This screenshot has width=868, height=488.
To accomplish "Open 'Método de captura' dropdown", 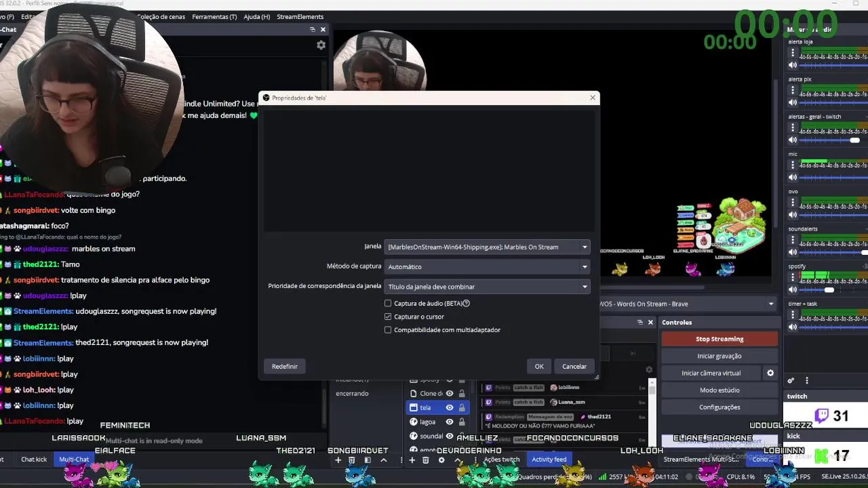I will (x=487, y=266).
